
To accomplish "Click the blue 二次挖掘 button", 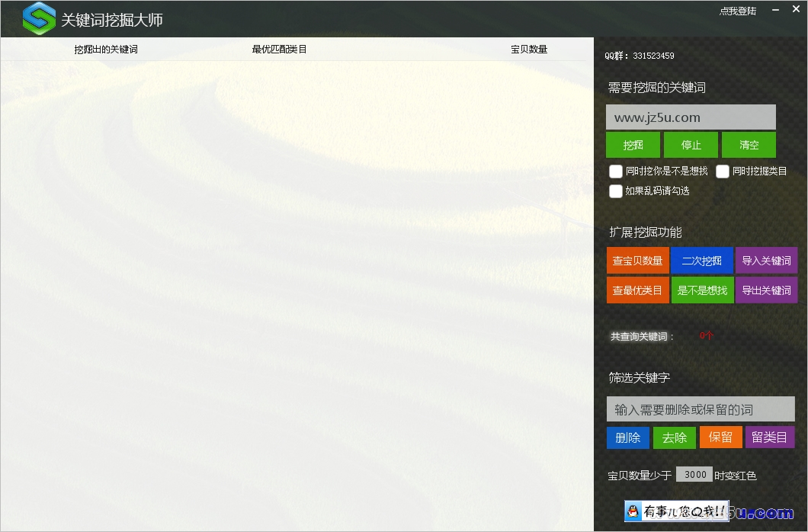I will point(702,261).
